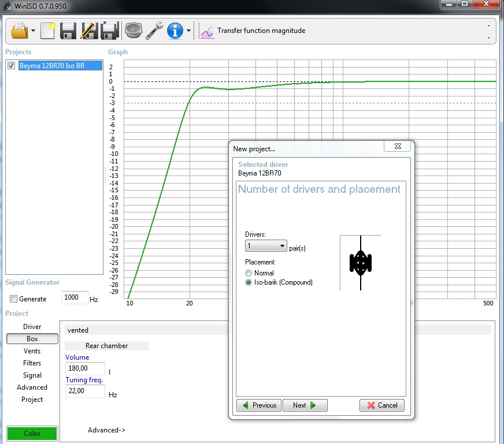Click the save-as floppy with pencil icon
Image resolution: width=504 pixels, height=444 pixels.
click(x=88, y=31)
